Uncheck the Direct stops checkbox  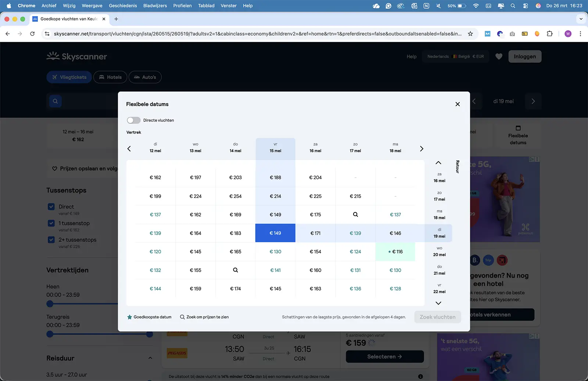click(x=51, y=207)
